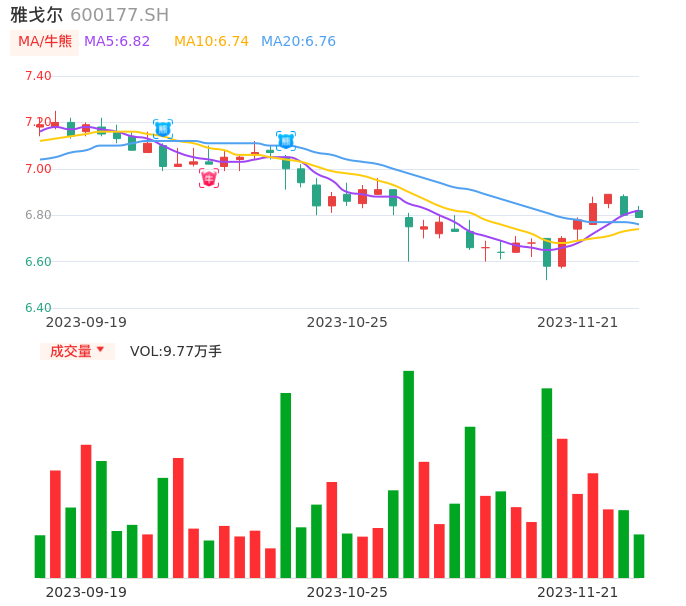Click the 2023-09-19 date under volume chart
This screenshot has height=606, width=686.
[86, 592]
